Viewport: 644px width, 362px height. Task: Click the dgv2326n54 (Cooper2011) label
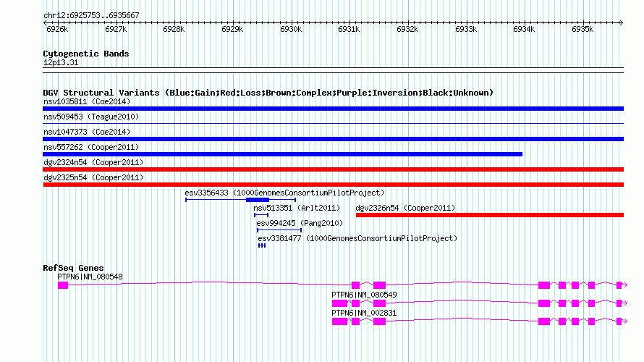point(405,208)
